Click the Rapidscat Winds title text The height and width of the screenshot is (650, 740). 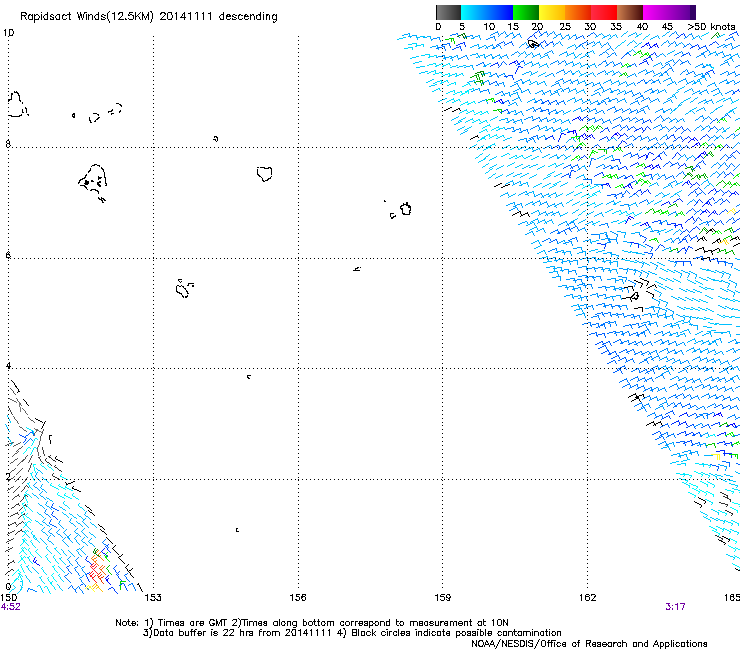coord(148,16)
